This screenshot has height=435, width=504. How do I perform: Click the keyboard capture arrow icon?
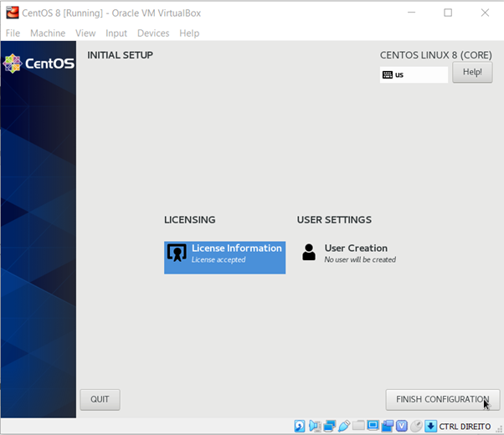click(x=430, y=426)
